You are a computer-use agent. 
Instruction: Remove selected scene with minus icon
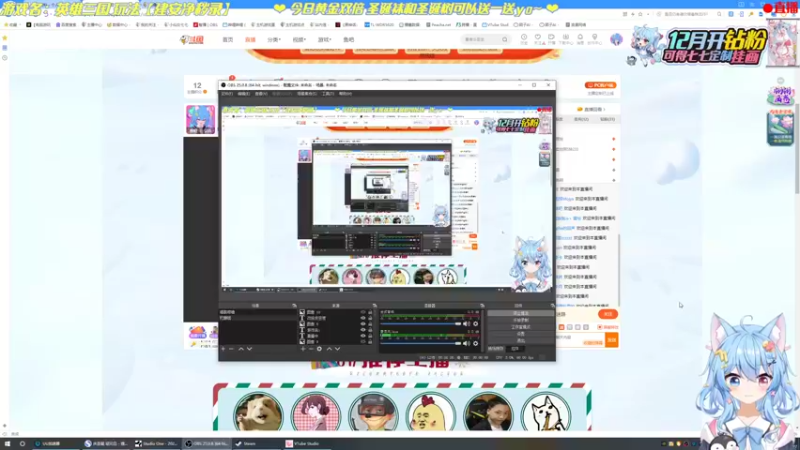[231, 348]
